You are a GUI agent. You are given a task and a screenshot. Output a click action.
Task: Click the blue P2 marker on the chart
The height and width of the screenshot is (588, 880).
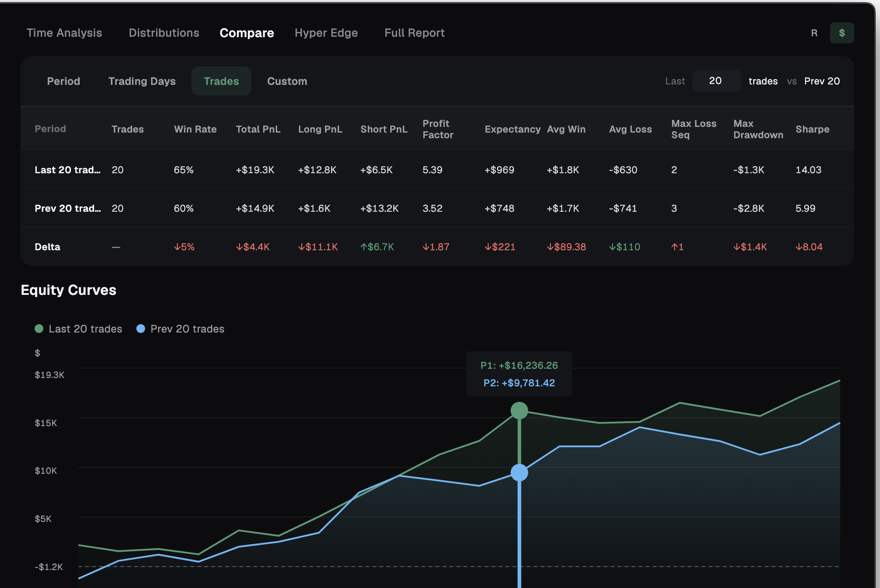click(x=519, y=472)
